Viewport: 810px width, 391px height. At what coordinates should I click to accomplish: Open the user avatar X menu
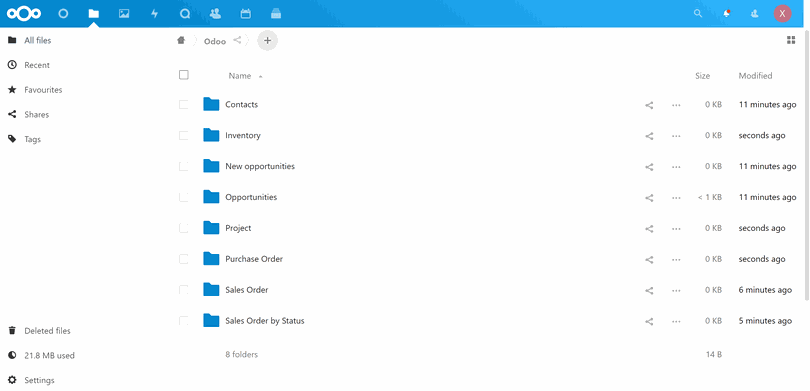pyautogui.click(x=783, y=14)
